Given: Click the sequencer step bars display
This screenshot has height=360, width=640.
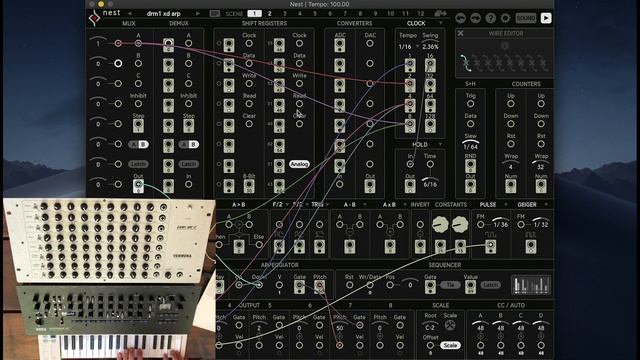Looking at the screenshot, I should [530, 285].
